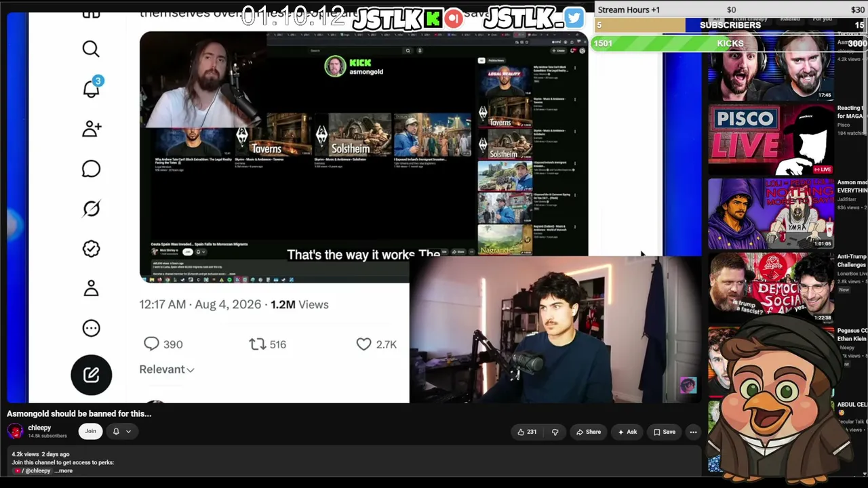Open the X search icon in sidebar
Image resolution: width=868 pixels, height=488 pixels.
(91, 49)
